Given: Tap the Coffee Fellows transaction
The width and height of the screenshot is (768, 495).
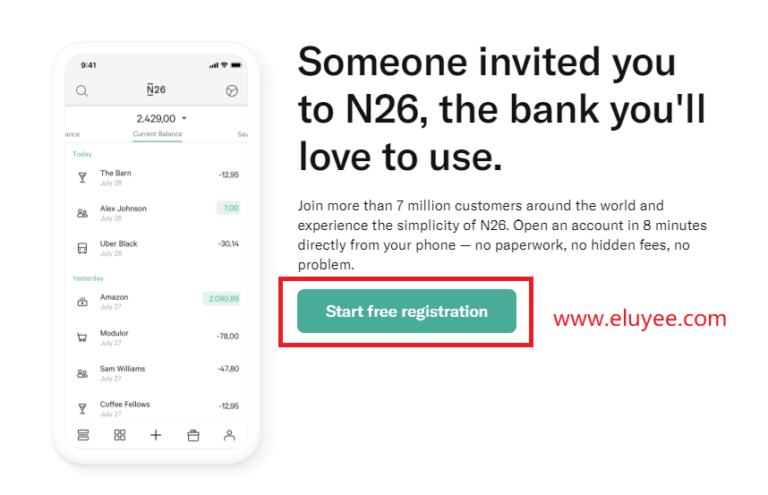Looking at the screenshot, I should pos(157,408).
